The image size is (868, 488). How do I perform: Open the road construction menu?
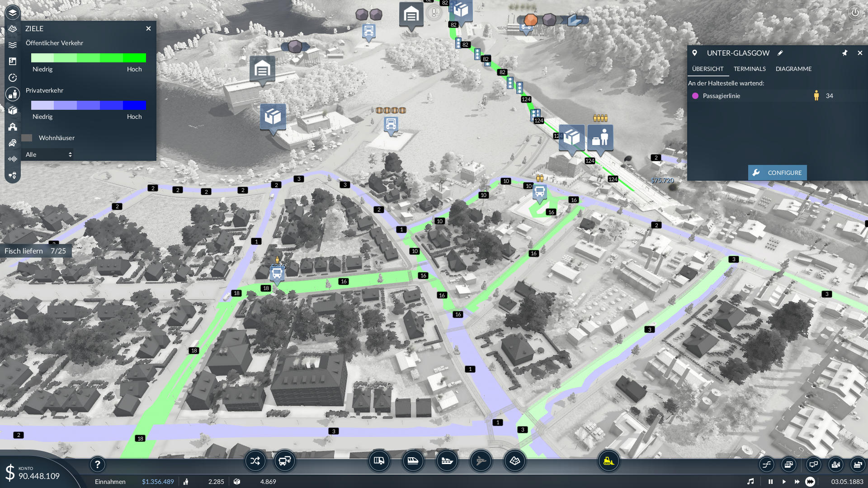379,461
